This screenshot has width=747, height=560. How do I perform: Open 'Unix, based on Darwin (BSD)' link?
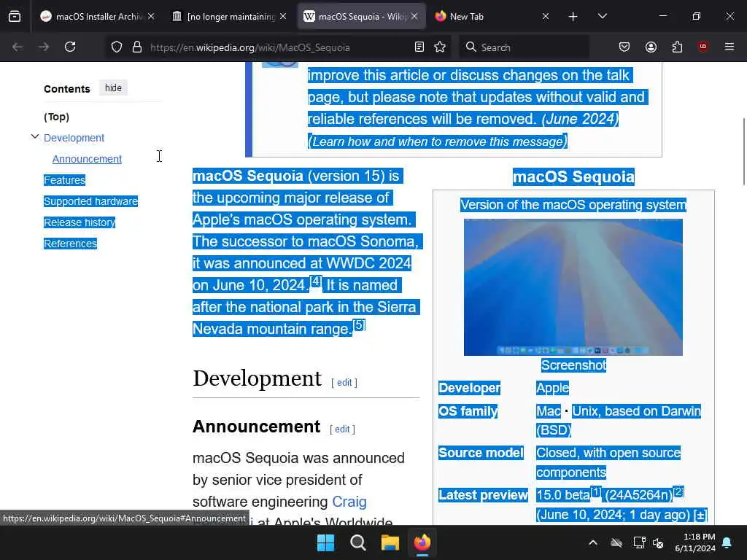point(636,411)
